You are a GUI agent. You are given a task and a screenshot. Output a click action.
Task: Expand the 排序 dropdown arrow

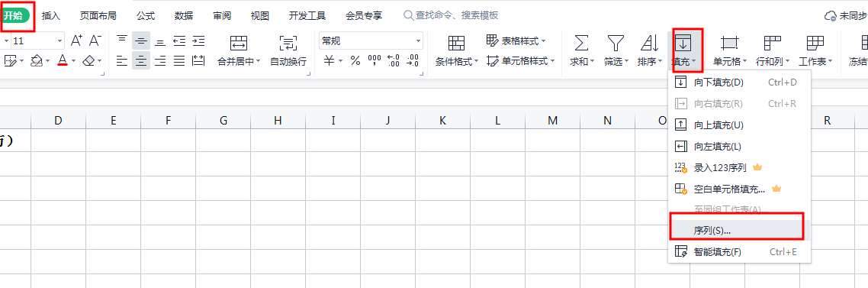coord(660,62)
